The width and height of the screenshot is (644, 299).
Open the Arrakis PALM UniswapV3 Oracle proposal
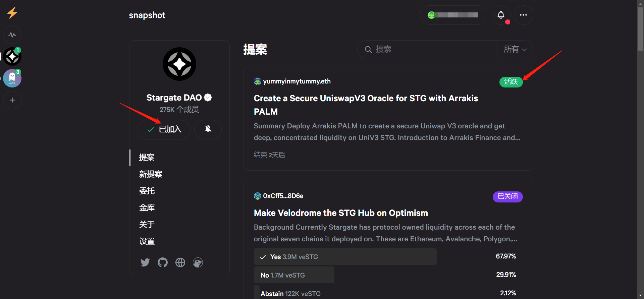366,105
